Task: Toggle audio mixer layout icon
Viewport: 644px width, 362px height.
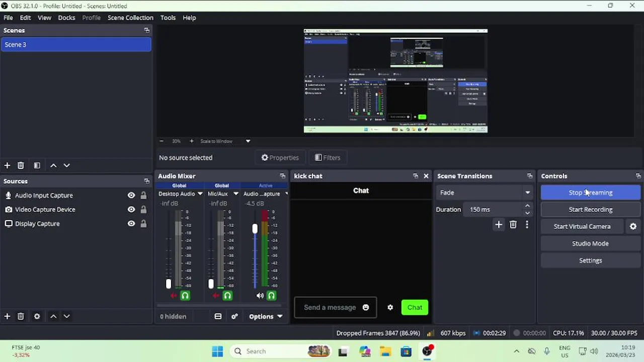Action: click(x=218, y=316)
